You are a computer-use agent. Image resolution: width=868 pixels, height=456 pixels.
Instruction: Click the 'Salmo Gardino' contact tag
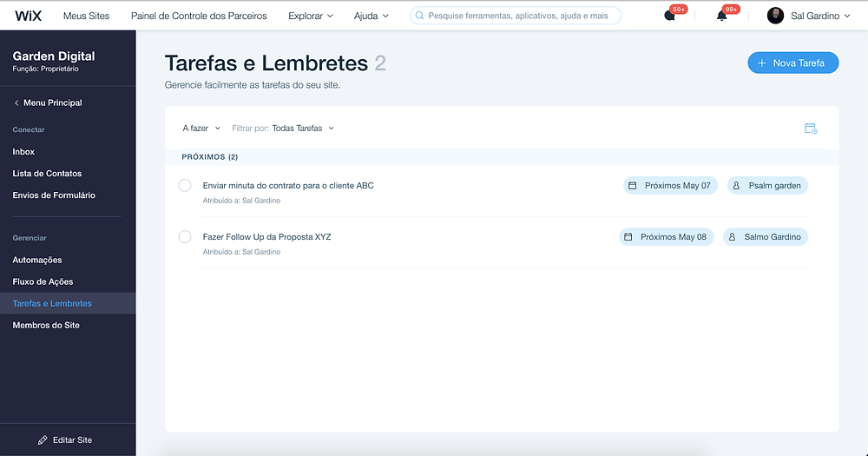[x=765, y=236]
